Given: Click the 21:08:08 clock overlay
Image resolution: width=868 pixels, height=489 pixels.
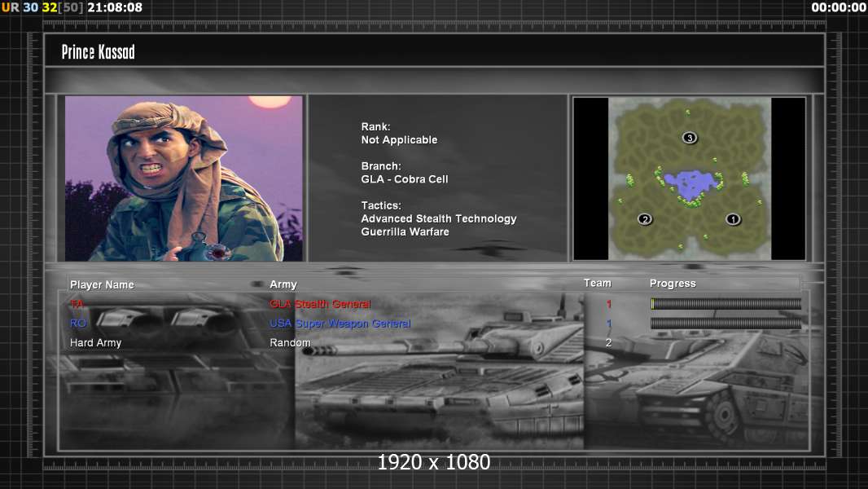Looking at the screenshot, I should pyautogui.click(x=115, y=7).
